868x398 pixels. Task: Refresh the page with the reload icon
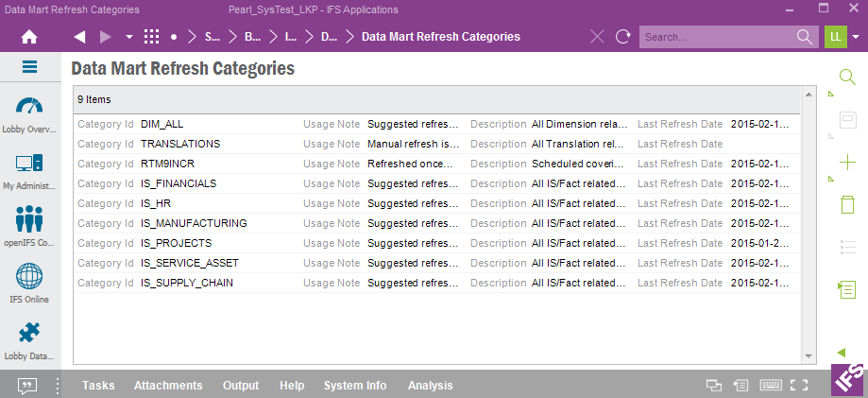point(623,37)
